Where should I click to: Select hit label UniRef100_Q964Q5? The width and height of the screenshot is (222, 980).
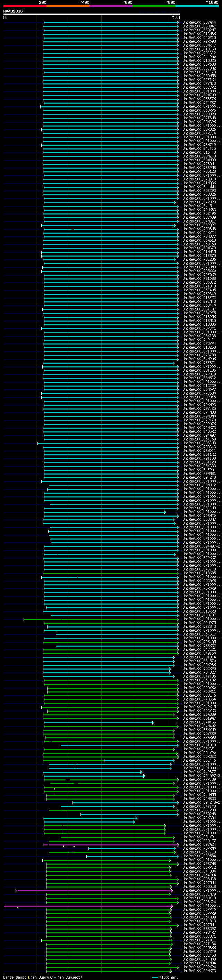(199, 642)
